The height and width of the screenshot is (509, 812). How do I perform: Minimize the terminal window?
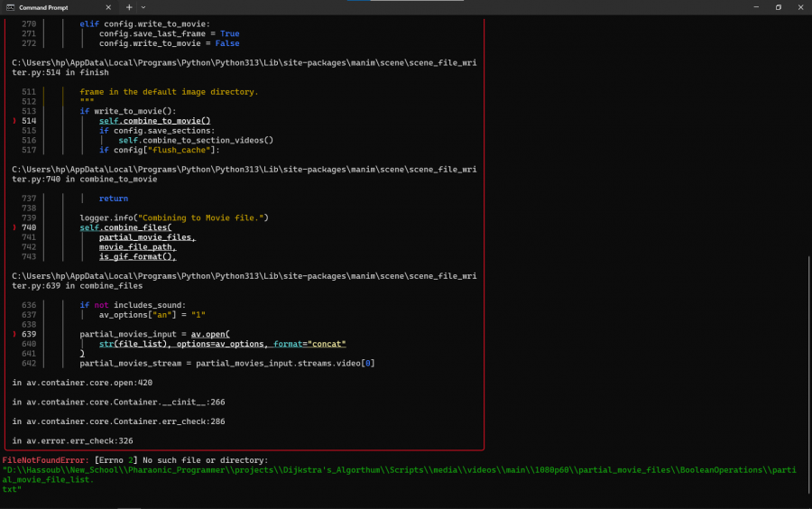point(755,7)
